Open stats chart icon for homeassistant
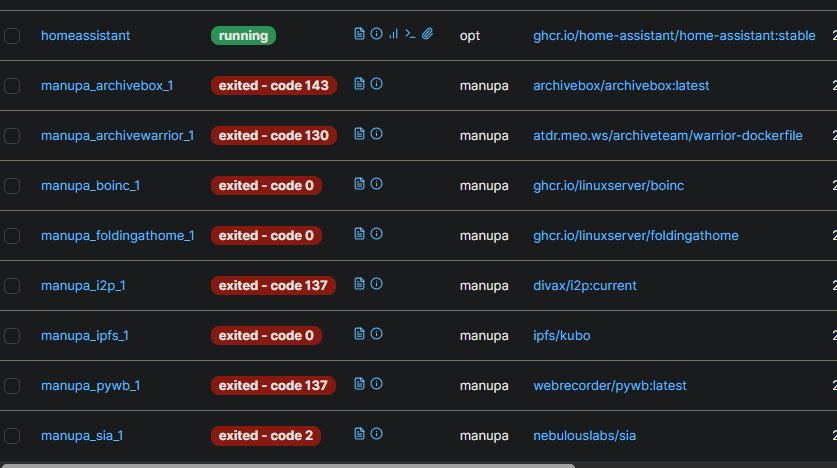This screenshot has width=837, height=468. coord(393,34)
